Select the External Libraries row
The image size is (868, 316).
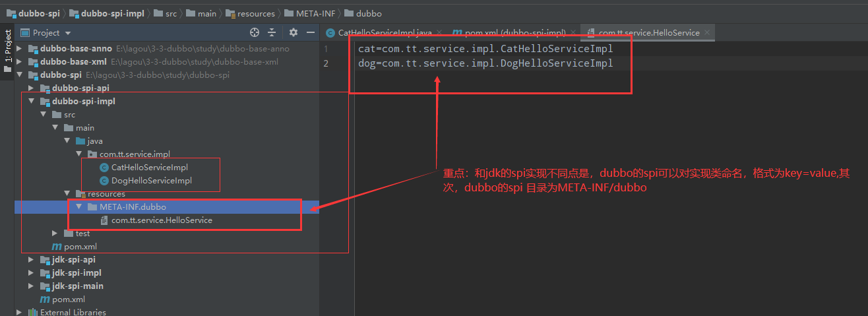pyautogui.click(x=167, y=312)
